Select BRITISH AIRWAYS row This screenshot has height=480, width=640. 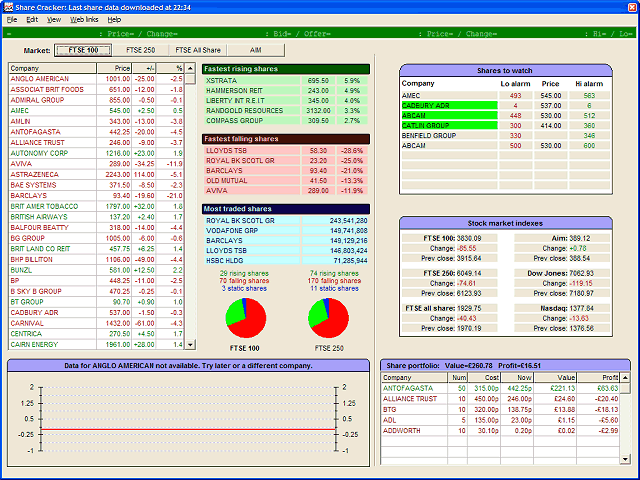[96, 217]
